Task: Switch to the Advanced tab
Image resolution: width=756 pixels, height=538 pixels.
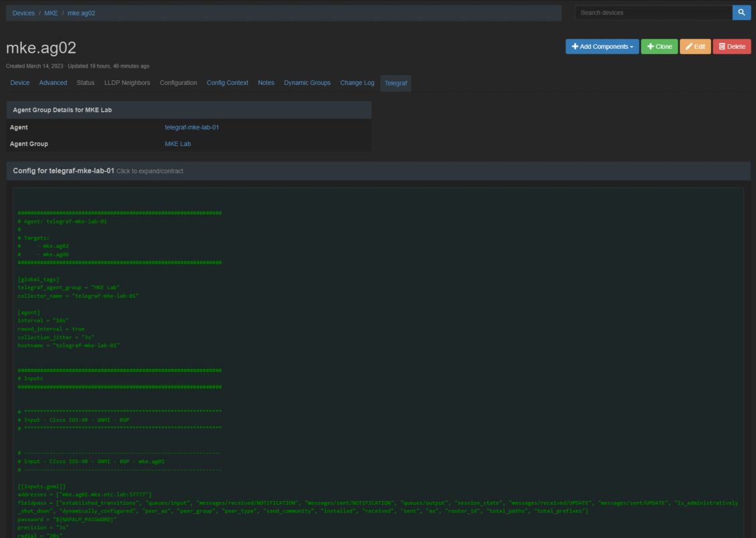Action: pos(53,83)
